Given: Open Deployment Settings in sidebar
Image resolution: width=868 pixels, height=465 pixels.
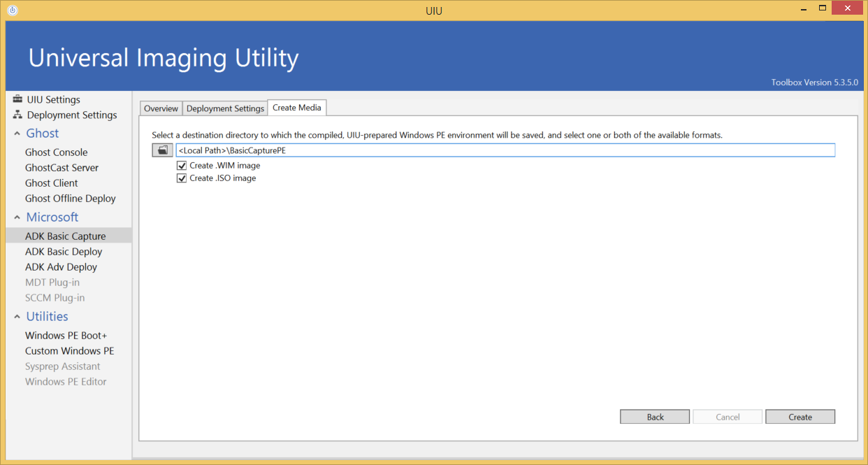Looking at the screenshot, I should [72, 115].
